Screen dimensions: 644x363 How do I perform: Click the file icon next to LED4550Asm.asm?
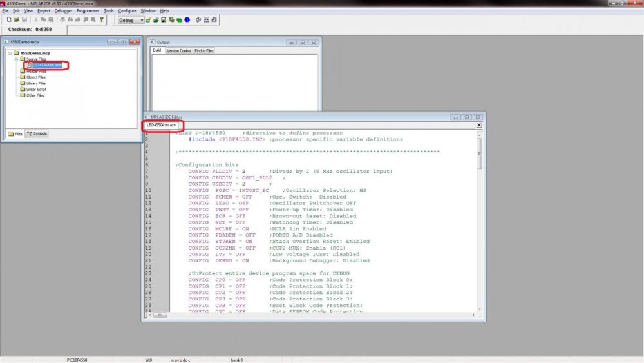tap(29, 65)
